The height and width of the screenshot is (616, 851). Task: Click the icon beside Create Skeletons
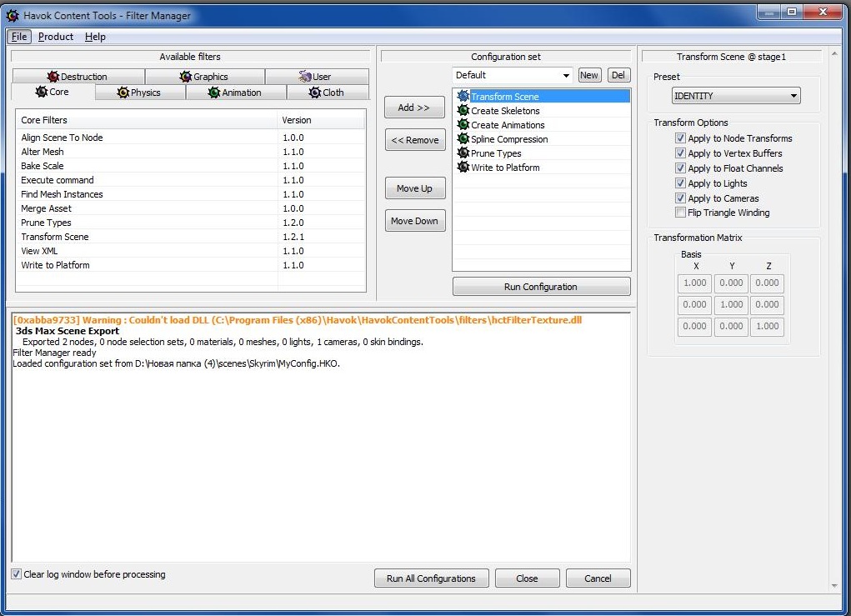tap(463, 110)
